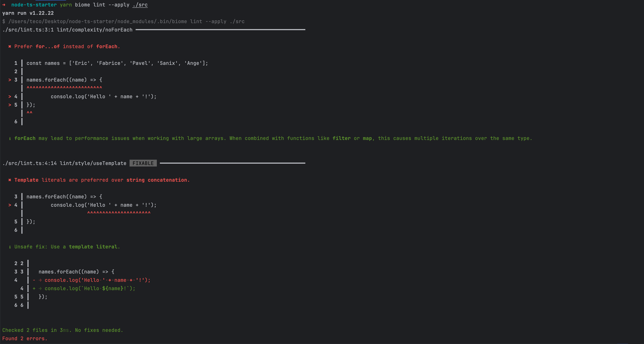The width and height of the screenshot is (644, 344).
Task: Click the Checked 2 files status message
Action: coord(63,330)
